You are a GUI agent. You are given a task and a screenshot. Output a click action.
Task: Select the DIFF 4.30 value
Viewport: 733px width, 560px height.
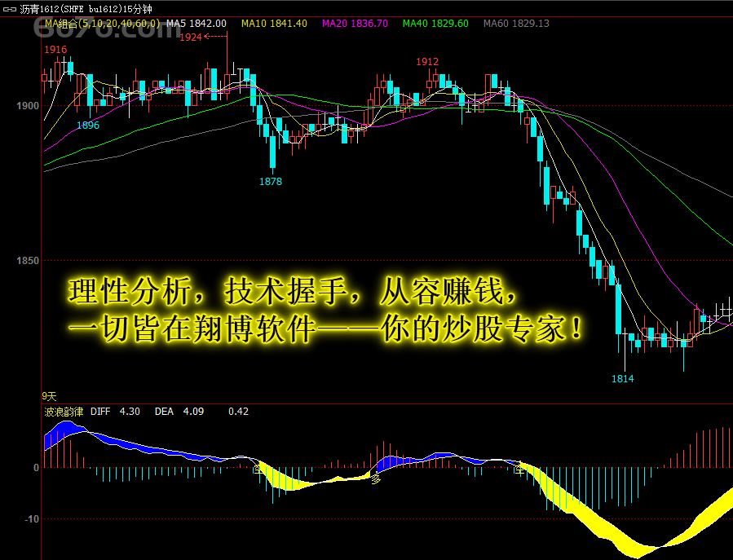115,412
